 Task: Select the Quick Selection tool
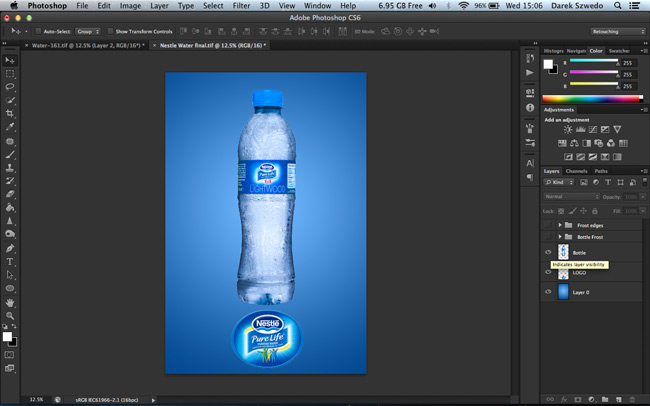(x=10, y=100)
